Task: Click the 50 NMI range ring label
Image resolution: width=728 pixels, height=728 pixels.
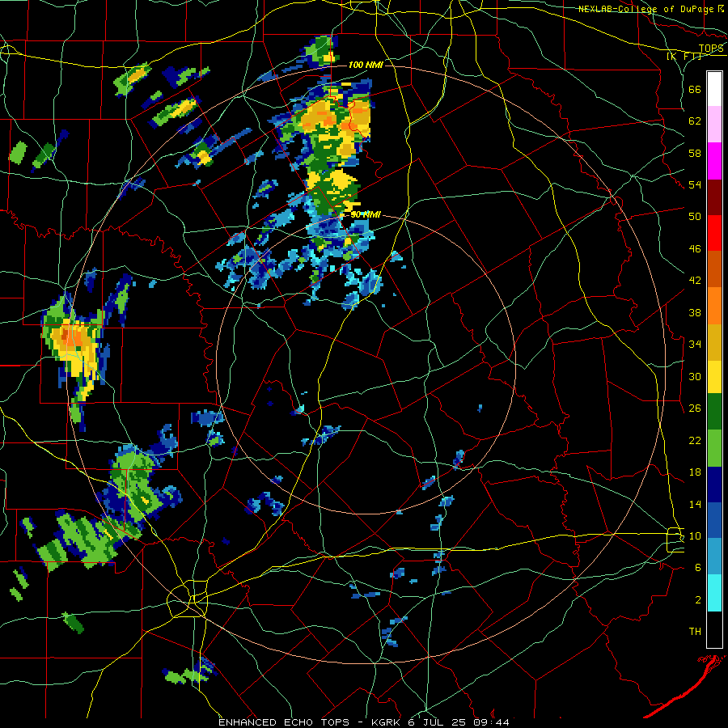Action: [x=366, y=214]
